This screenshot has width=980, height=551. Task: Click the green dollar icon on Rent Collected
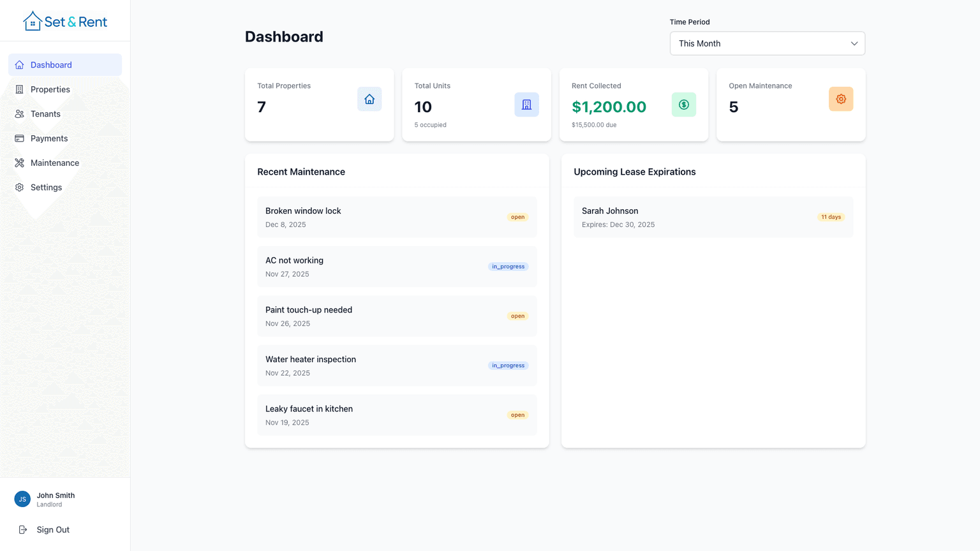click(x=683, y=105)
